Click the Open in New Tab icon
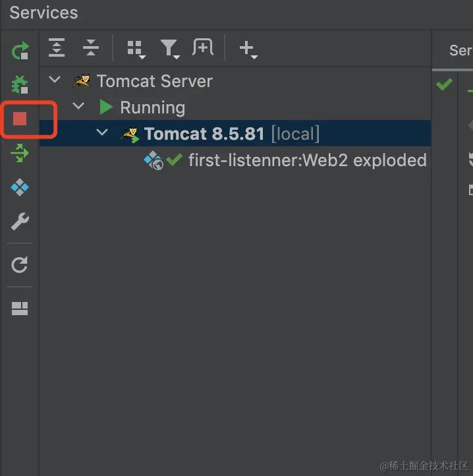Image resolution: width=473 pixels, height=476 pixels. [203, 47]
